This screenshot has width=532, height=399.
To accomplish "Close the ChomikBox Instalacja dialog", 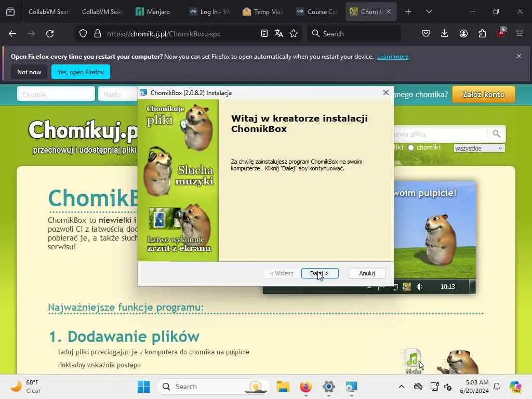I will point(386,92).
